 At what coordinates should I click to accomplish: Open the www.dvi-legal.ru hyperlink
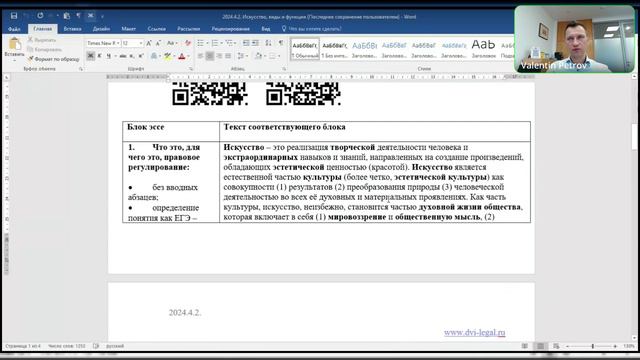474,332
